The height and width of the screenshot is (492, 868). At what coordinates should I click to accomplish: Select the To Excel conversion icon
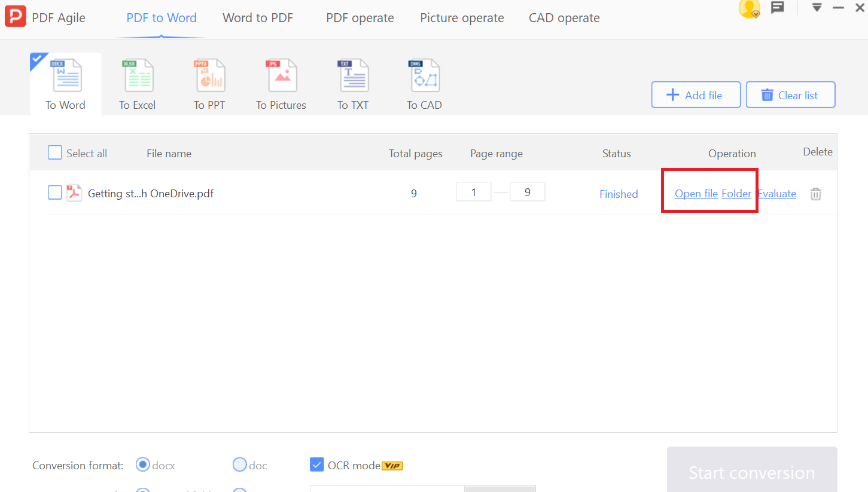[138, 77]
